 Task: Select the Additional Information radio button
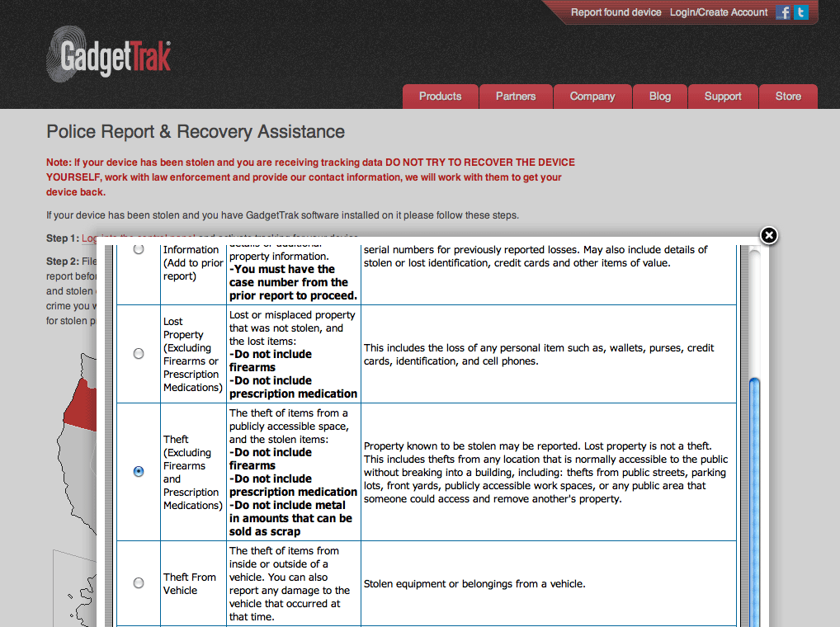pos(139,249)
